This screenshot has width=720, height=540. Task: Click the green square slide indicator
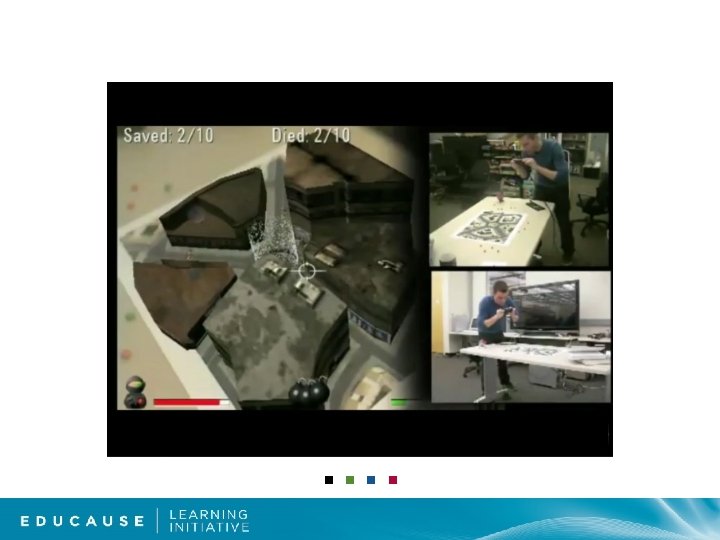click(350, 480)
